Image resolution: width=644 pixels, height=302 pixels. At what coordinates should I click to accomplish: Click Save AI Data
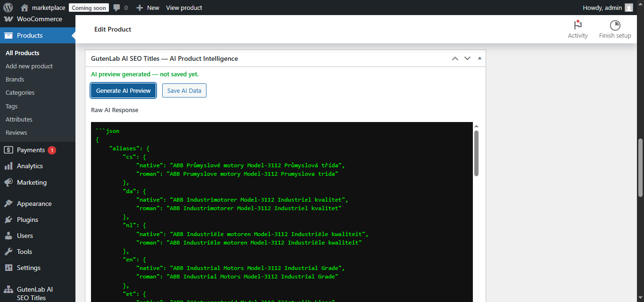184,90
